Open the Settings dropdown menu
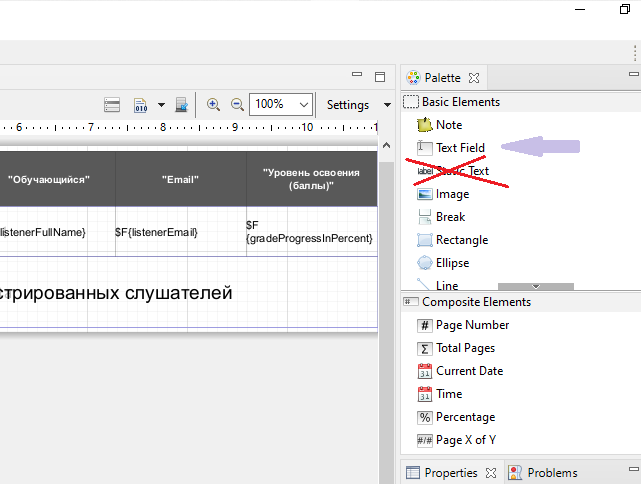This screenshot has width=641, height=484. click(387, 105)
